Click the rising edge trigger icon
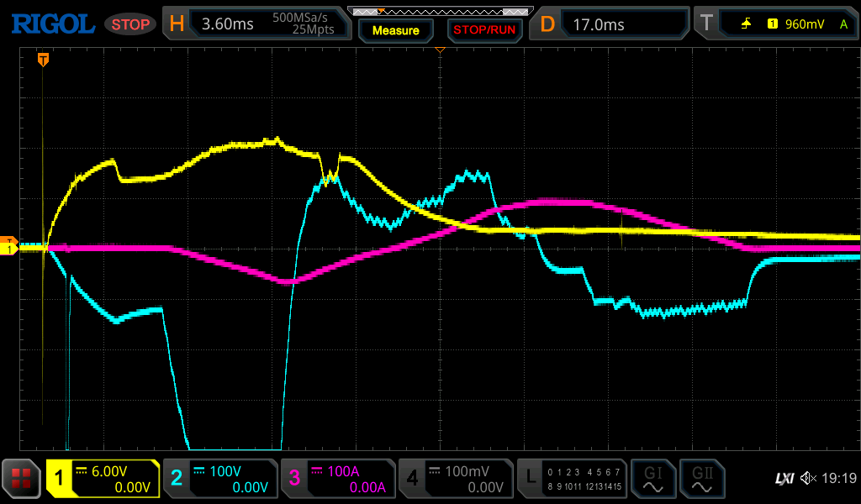Image resolution: width=861 pixels, height=504 pixels. pyautogui.click(x=746, y=24)
